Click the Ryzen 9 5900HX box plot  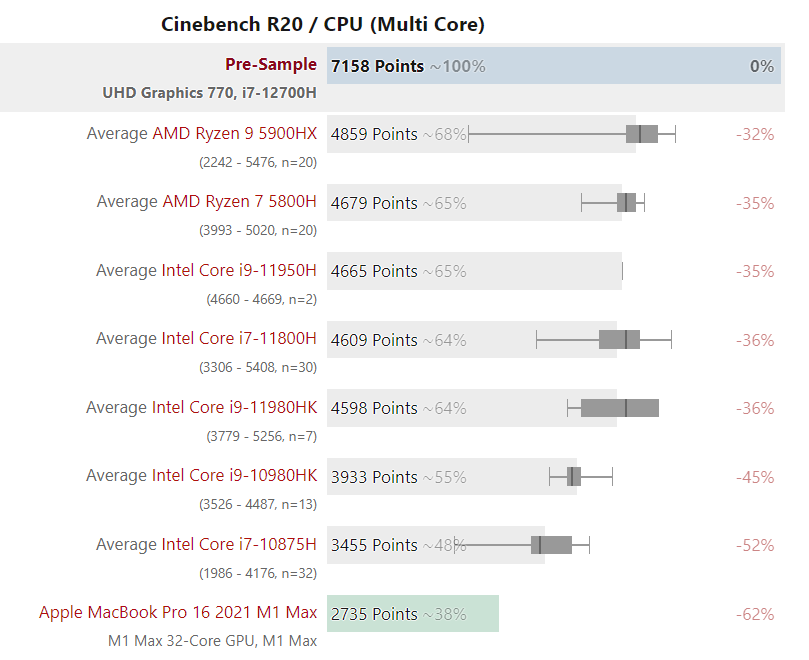tap(642, 134)
